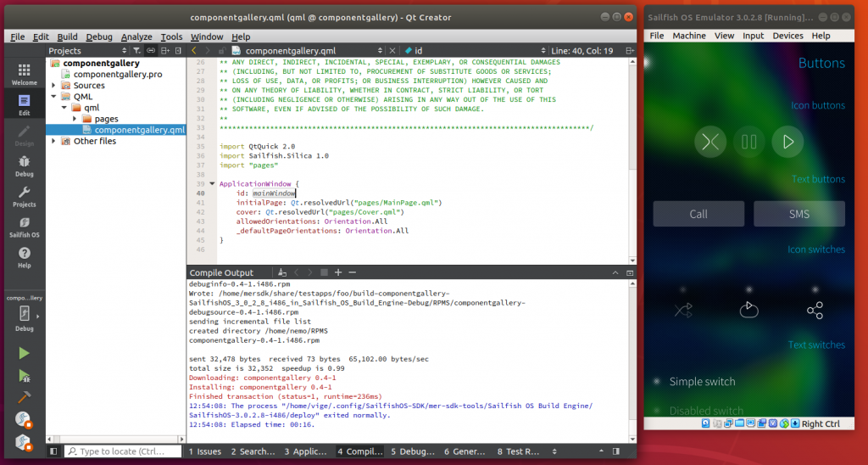This screenshot has height=465, width=868.
Task: Click the Type to locate search field
Action: coord(123,451)
